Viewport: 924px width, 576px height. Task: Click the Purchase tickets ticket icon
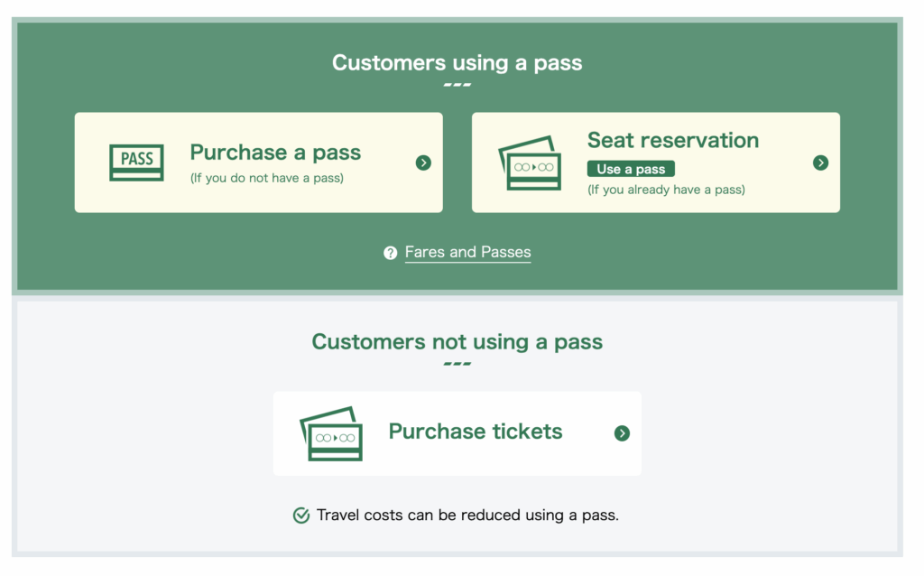click(331, 433)
